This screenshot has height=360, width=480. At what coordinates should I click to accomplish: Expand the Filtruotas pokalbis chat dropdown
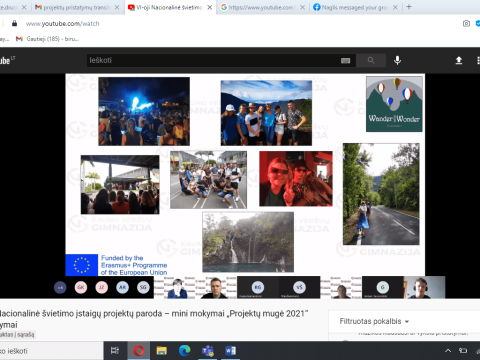pyautogui.click(x=374, y=321)
